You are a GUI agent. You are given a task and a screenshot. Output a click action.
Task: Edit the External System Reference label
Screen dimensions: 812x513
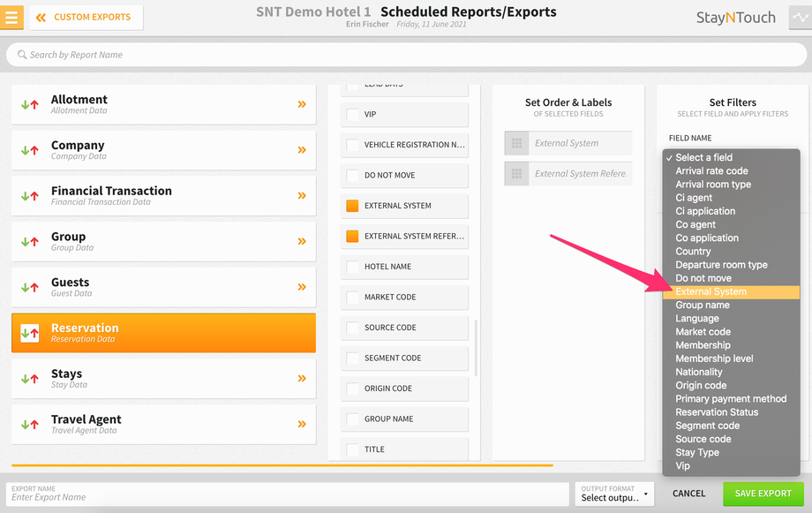[581, 174]
